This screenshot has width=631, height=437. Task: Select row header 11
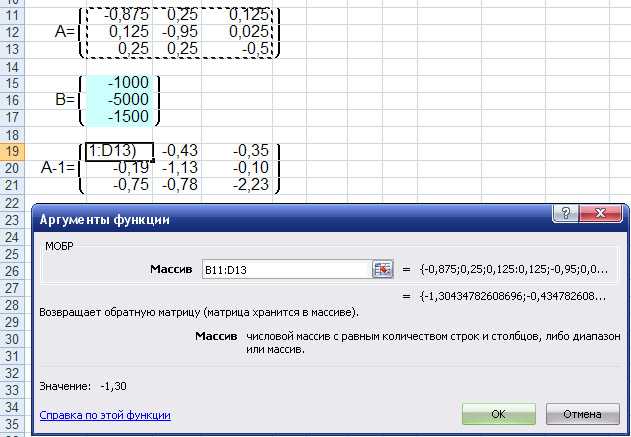pyautogui.click(x=12, y=15)
